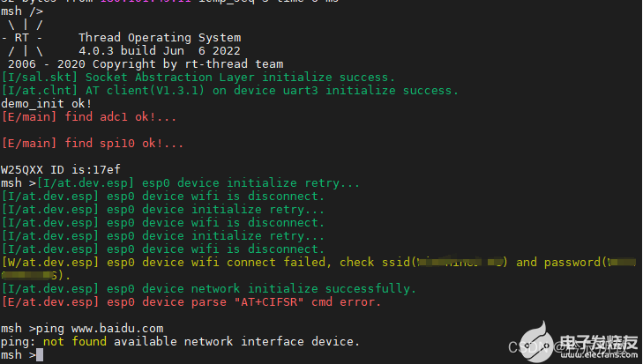Click the terminal cursor block after the last msh prompt
Image resolution: width=643 pixels, height=364 pixels.
(x=40, y=353)
